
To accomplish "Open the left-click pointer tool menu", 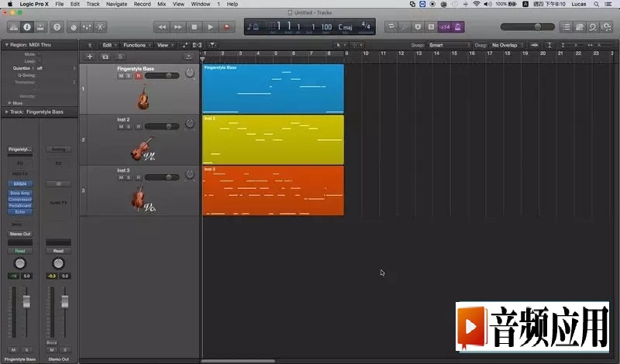I will tap(340, 45).
